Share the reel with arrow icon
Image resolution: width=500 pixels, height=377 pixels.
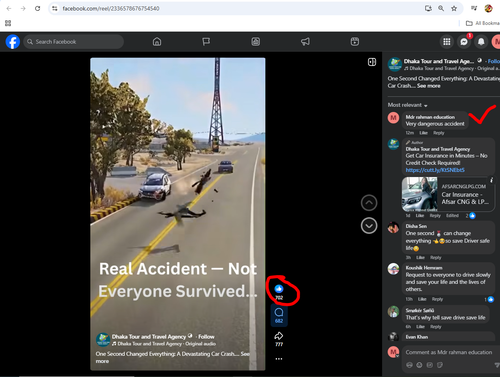[x=279, y=336]
